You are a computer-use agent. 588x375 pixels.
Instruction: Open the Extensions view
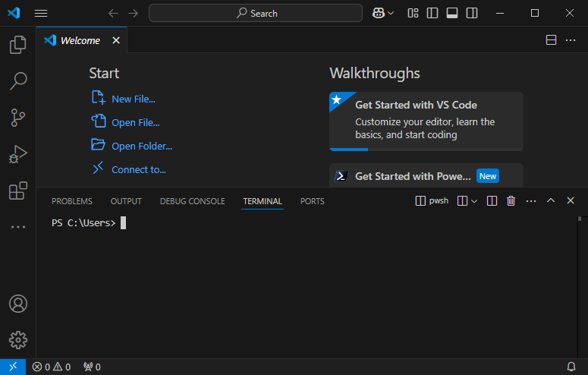point(17,191)
